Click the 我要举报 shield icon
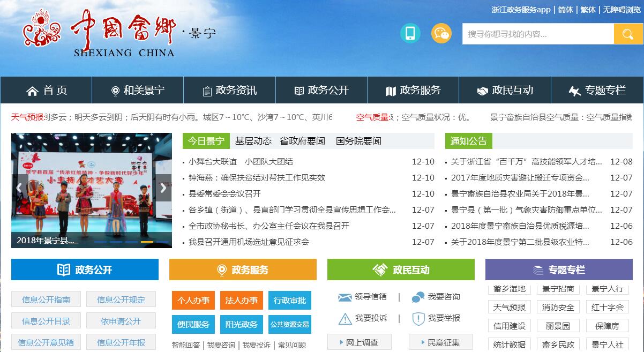This screenshot has width=644, height=352. point(418,318)
